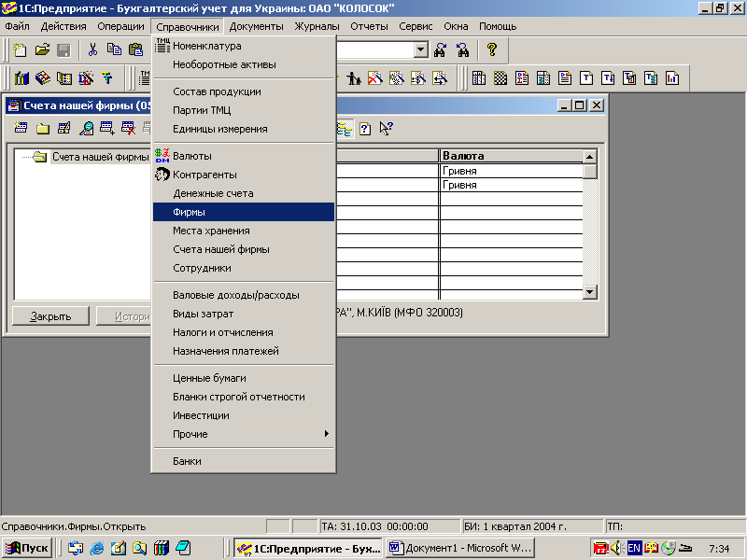
Task: Select first Гривня cell in table
Action: pyautogui.click(x=511, y=171)
